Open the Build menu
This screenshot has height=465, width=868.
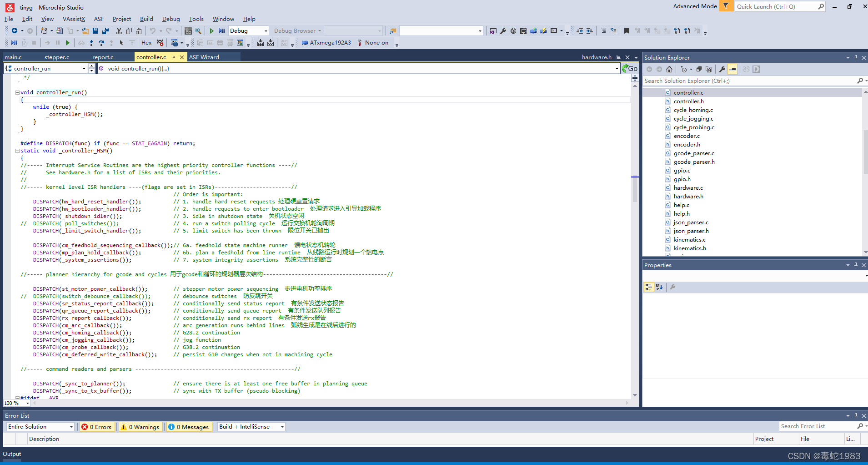click(x=146, y=19)
